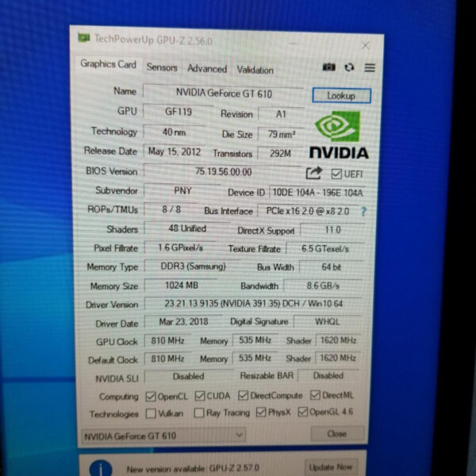Click the Release Date May 15, 2012
This screenshot has width=476, height=476.
point(175,152)
